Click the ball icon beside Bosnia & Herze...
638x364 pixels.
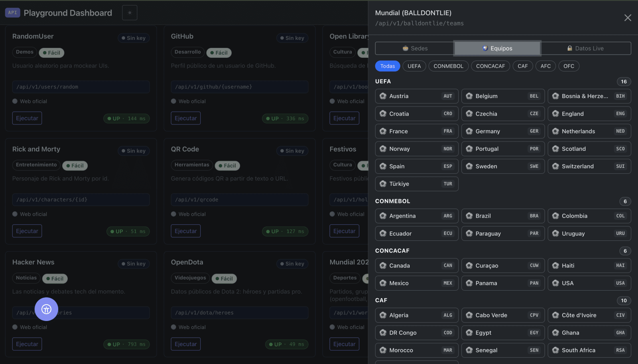coord(555,96)
